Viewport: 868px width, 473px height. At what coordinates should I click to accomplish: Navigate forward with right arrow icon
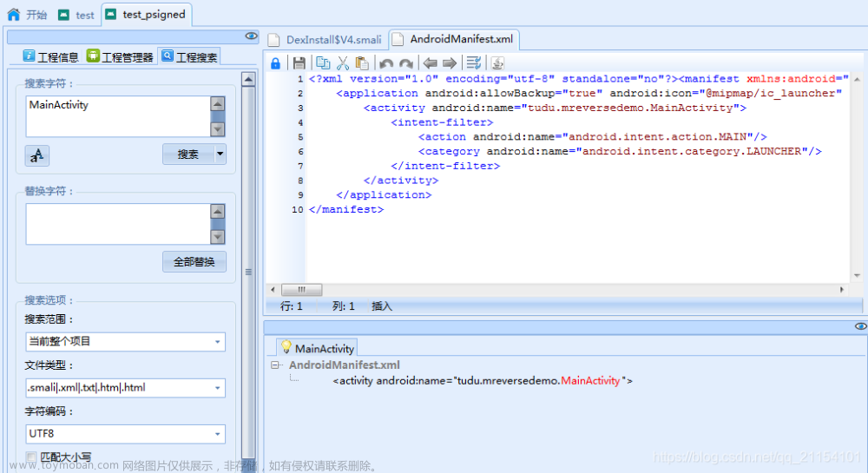pos(450,63)
